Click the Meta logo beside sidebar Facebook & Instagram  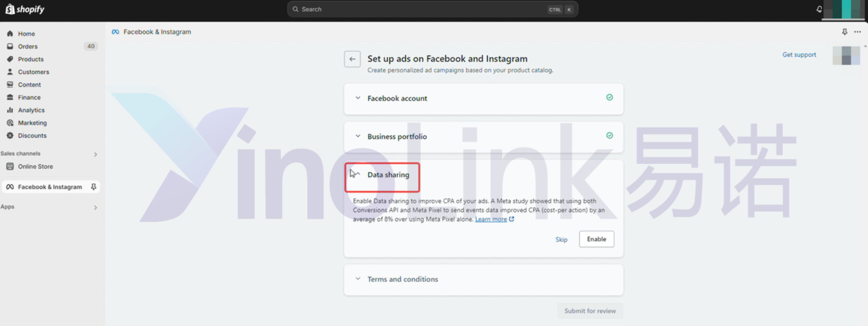click(x=10, y=187)
